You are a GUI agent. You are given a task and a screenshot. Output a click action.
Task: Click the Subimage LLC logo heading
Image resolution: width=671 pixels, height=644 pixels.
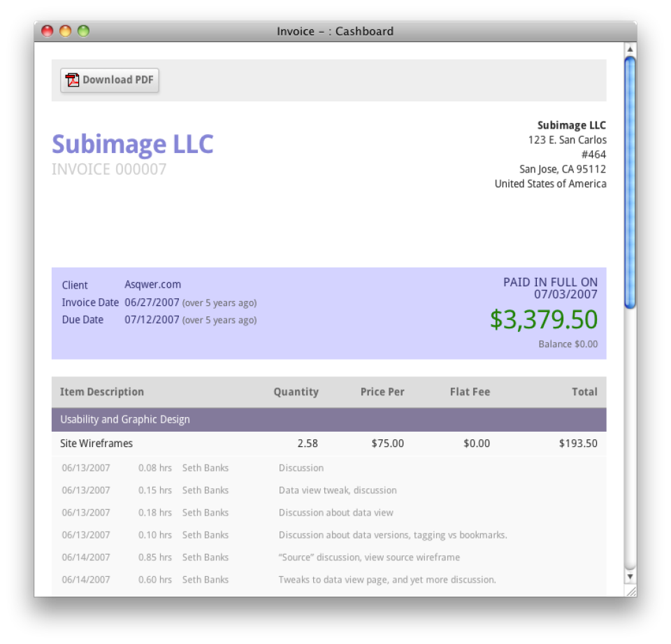(131, 145)
